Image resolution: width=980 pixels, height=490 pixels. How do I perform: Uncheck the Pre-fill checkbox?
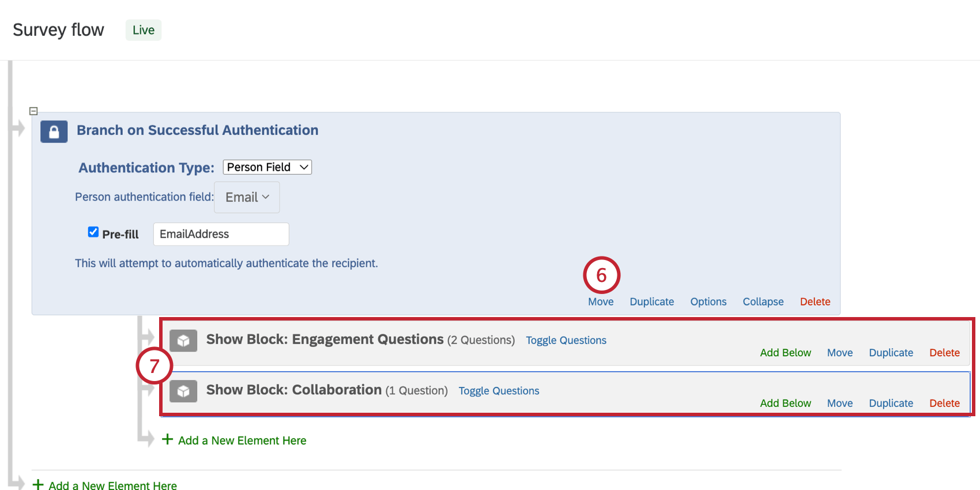pyautogui.click(x=93, y=232)
